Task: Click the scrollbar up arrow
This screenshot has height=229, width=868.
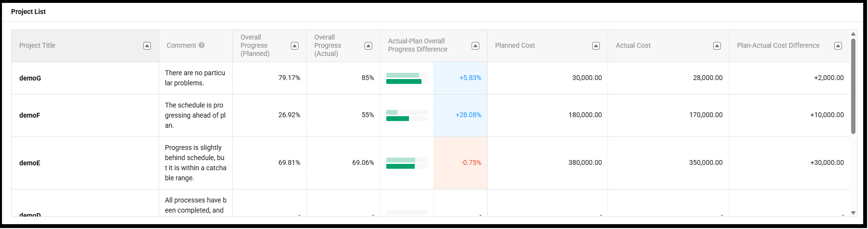Action: (x=853, y=34)
